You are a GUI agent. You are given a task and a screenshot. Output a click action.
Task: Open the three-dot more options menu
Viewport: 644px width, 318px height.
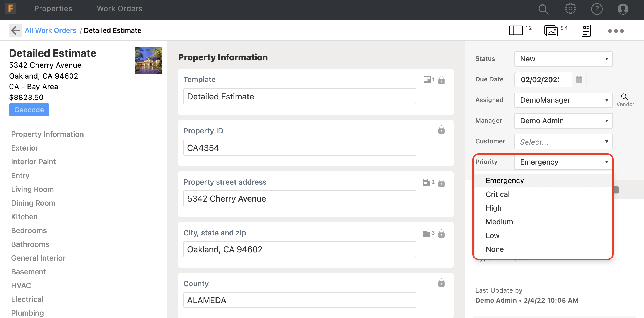(x=616, y=31)
